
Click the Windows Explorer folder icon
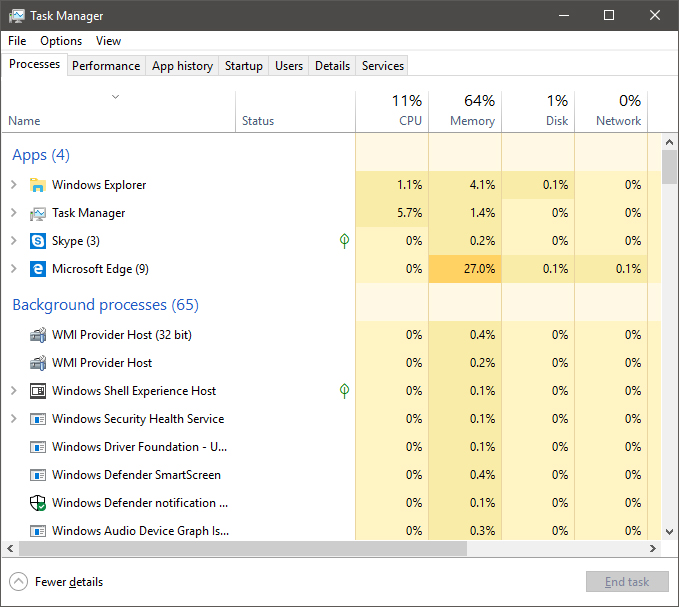point(38,185)
